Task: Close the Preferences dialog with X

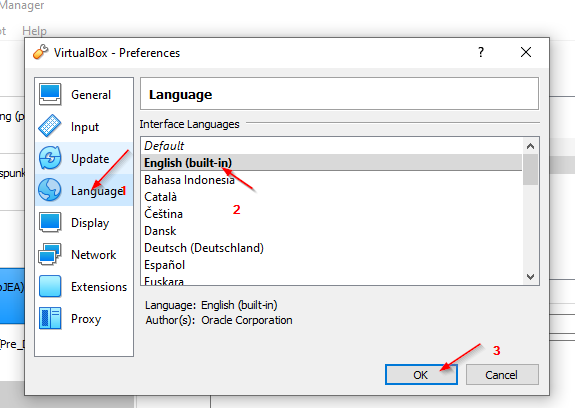Action: point(526,52)
